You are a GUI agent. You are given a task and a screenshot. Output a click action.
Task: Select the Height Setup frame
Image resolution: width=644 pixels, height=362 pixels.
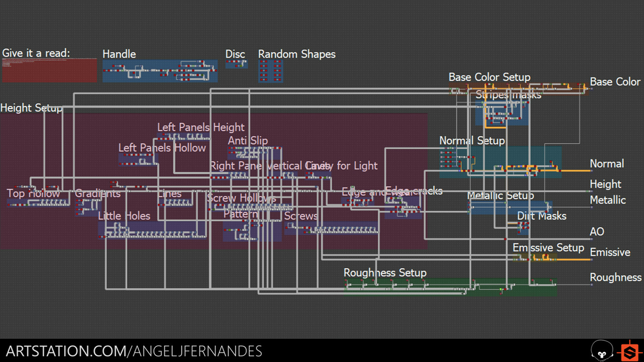(31, 108)
